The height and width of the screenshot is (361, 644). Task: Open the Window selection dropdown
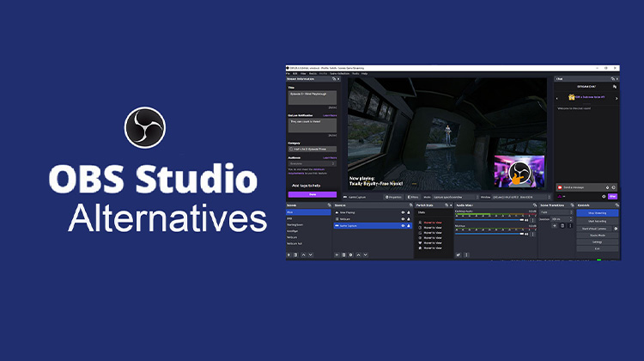[521, 198]
